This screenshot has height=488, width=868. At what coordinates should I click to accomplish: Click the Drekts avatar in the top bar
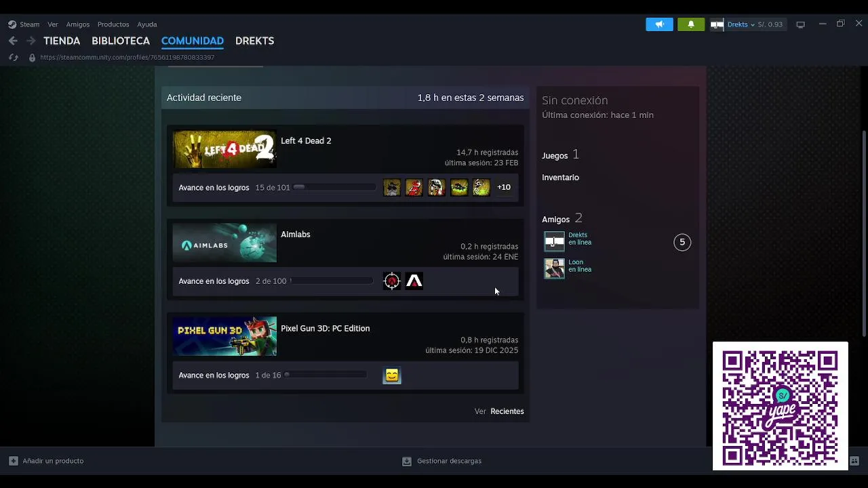coord(717,24)
